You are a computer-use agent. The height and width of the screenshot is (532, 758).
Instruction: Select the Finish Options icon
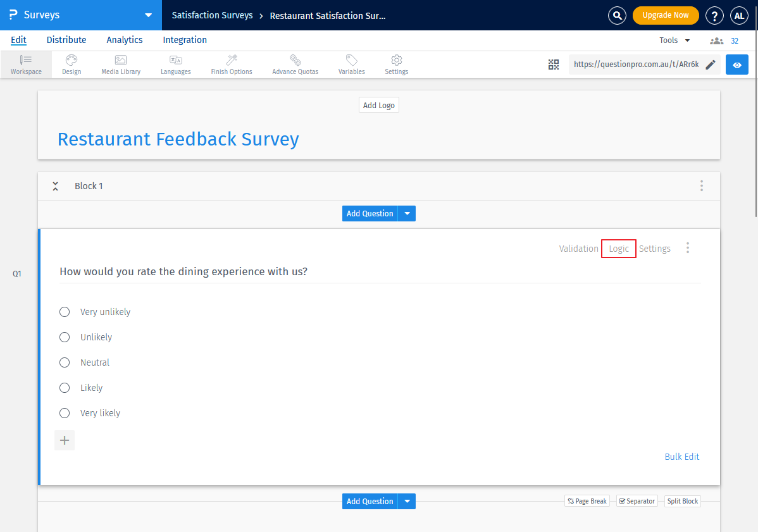coord(231,64)
